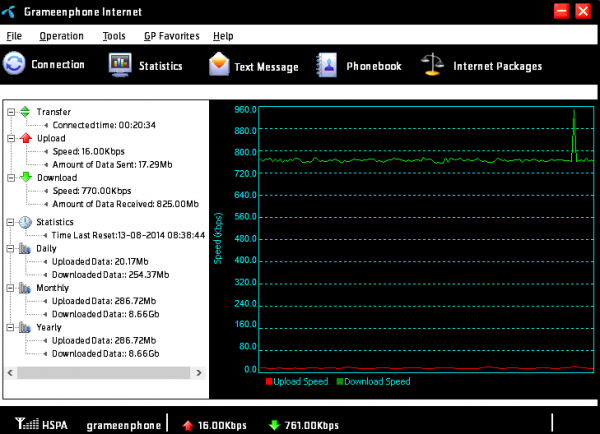
Task: Minimize the Grameenphone Internet window
Action: tap(561, 11)
